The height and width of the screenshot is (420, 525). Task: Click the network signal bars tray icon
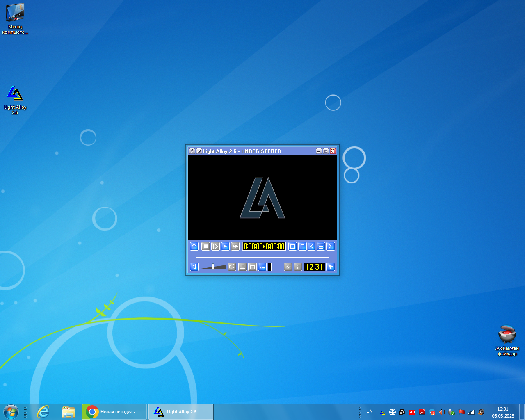click(x=471, y=412)
